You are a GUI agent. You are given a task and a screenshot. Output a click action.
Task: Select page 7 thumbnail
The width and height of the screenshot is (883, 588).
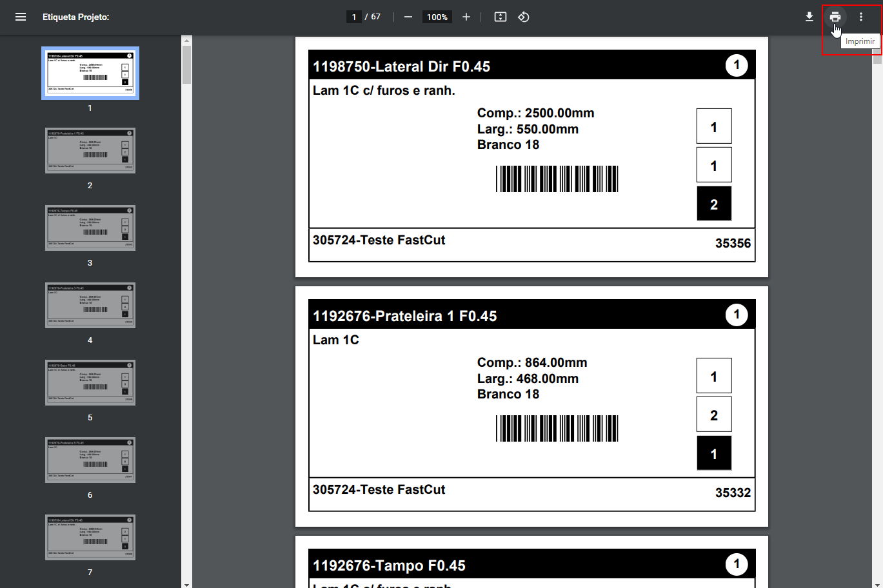click(x=90, y=537)
